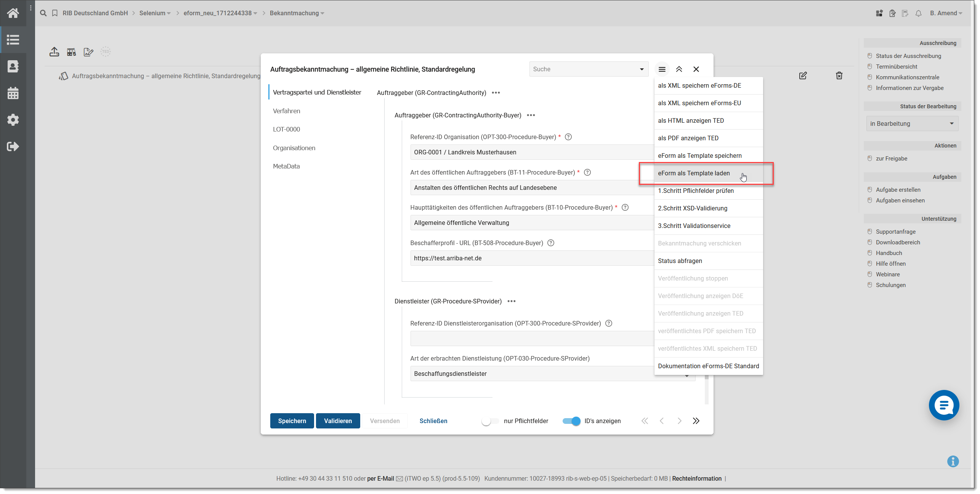This screenshot has width=980, height=494.
Task: Open the calendar icon in left sidebar
Action: (x=13, y=93)
